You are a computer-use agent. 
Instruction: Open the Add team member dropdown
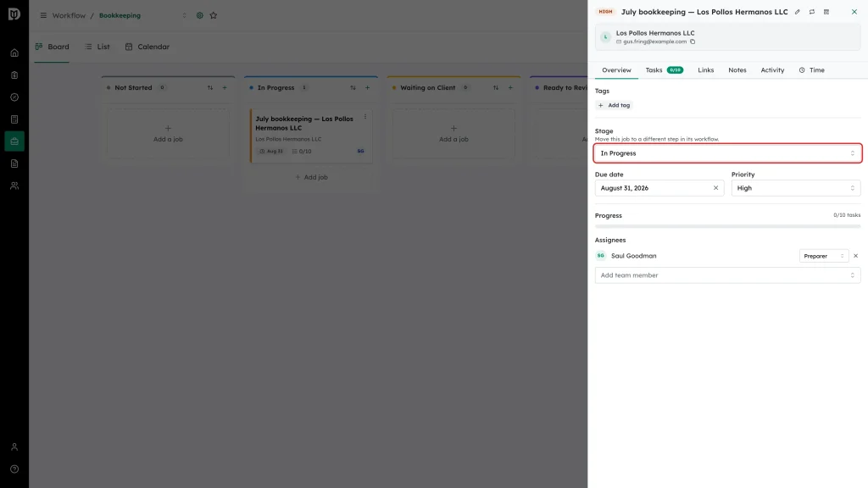(727, 275)
